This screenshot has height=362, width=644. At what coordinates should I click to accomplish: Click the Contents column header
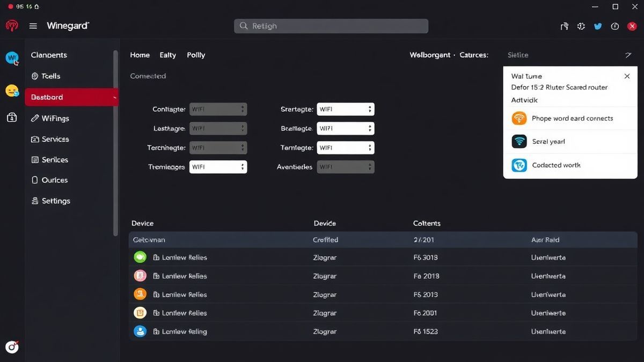click(427, 223)
